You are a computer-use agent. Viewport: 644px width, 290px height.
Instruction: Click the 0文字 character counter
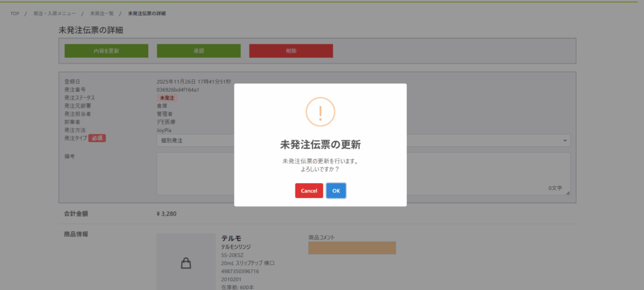tap(555, 187)
